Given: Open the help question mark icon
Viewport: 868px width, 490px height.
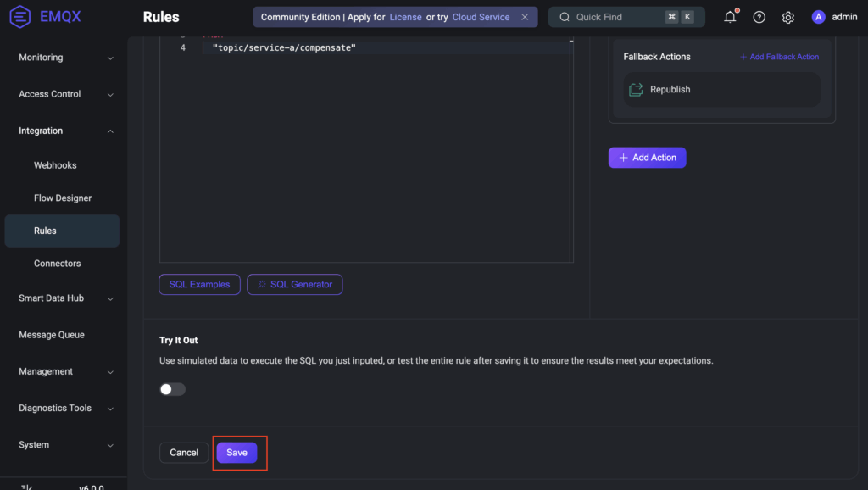Looking at the screenshot, I should [x=759, y=17].
